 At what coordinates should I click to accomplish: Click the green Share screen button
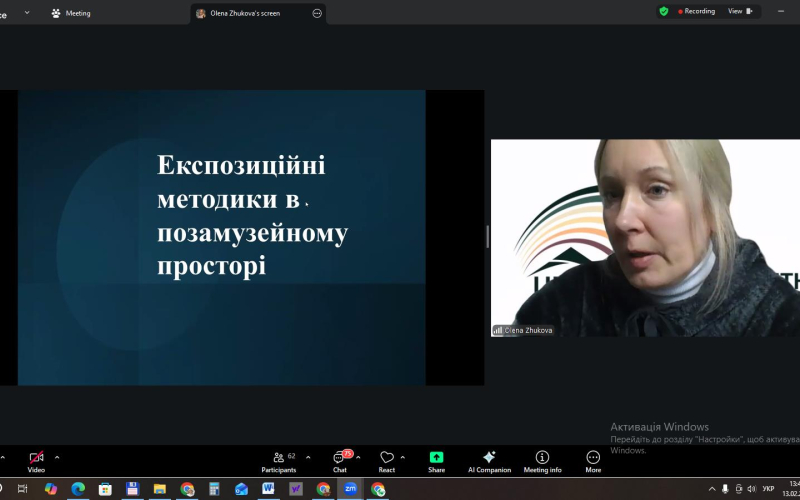point(436,462)
